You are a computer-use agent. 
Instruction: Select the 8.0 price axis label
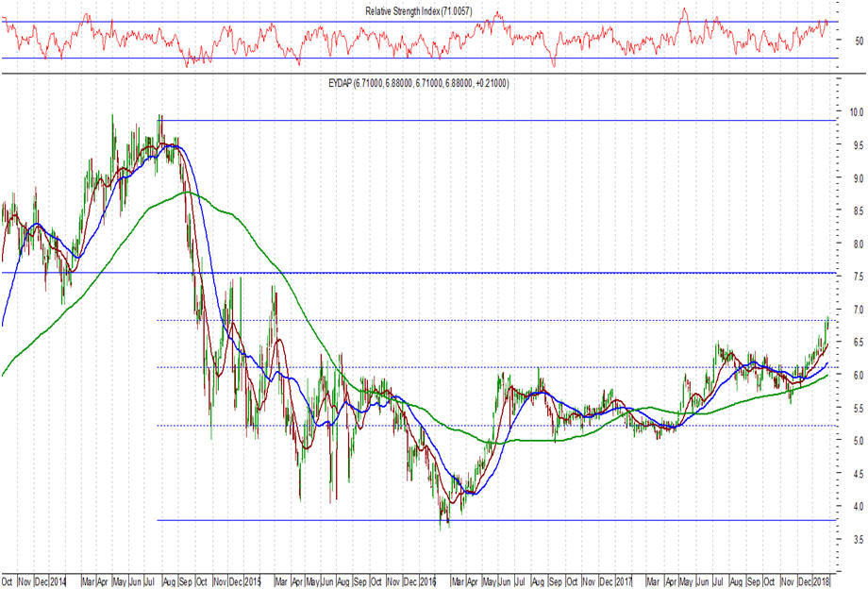[x=858, y=244]
